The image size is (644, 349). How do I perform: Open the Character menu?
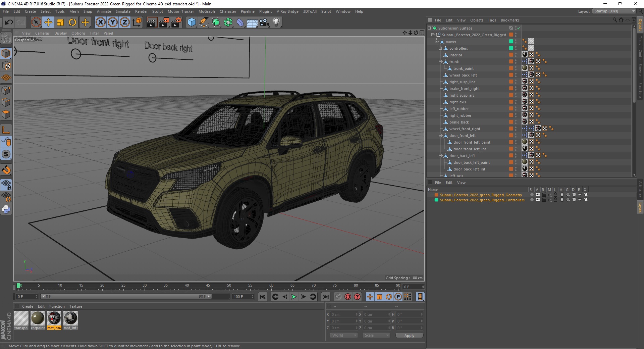click(228, 11)
